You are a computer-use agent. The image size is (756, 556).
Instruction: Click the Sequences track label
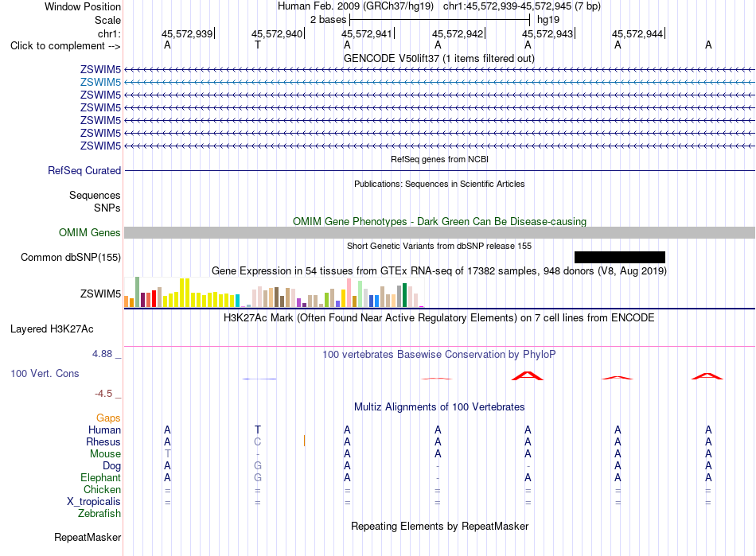click(x=95, y=195)
